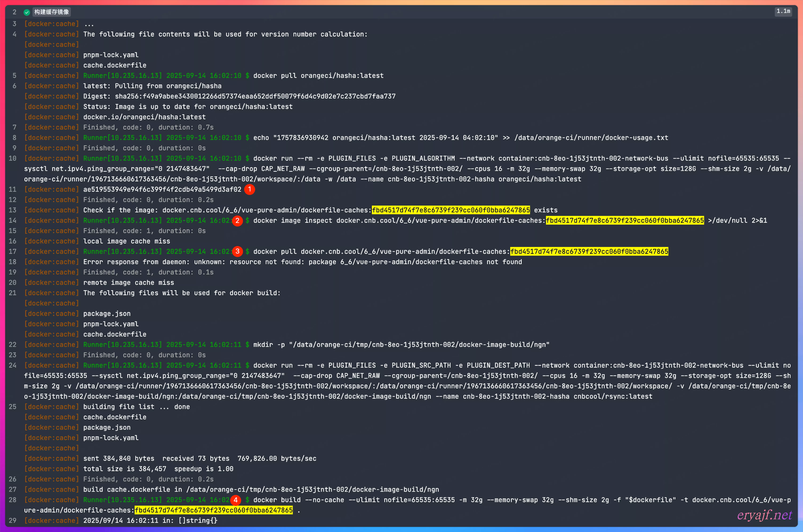Click highlighted hash below docker build command

pyautogui.click(x=214, y=510)
